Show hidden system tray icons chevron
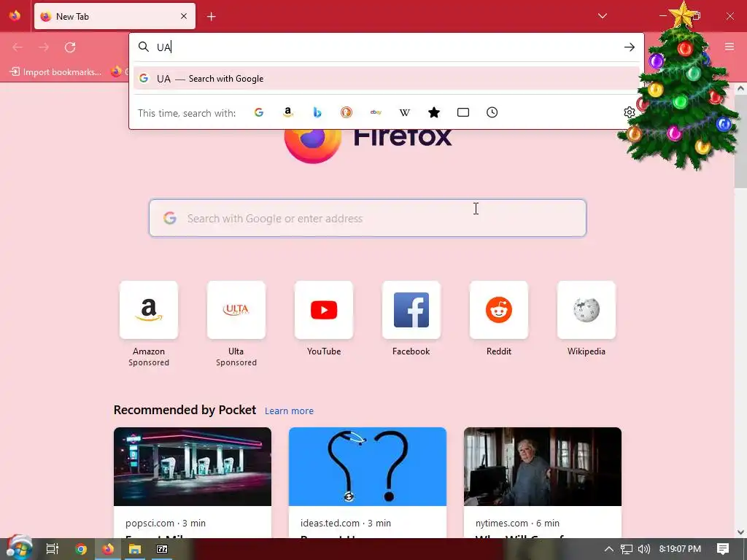 pyautogui.click(x=609, y=549)
